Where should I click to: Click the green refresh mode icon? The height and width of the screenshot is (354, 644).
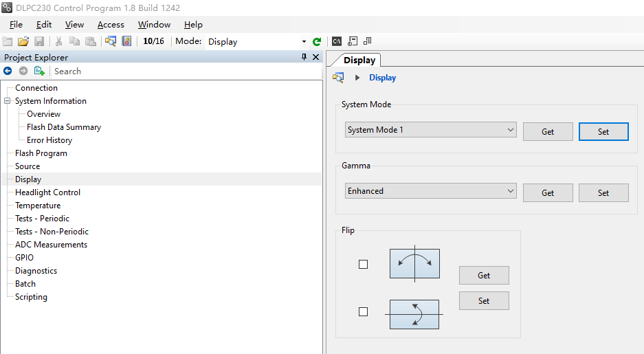[x=317, y=41]
